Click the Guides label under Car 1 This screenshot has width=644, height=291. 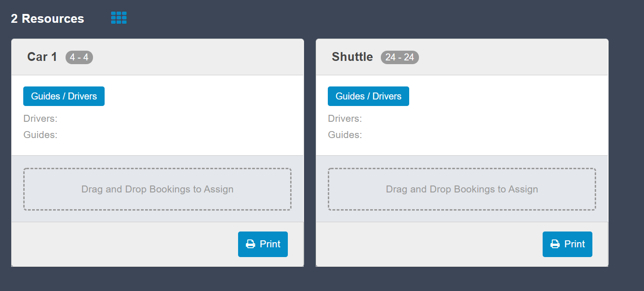[x=40, y=135]
